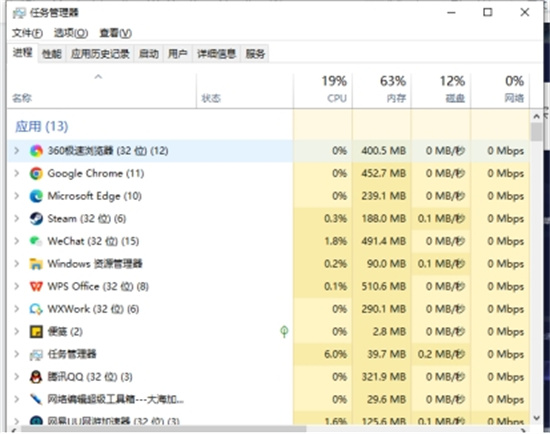The width and height of the screenshot is (550, 434).
Task: Open the 文件(F) menu
Action: pyautogui.click(x=27, y=33)
